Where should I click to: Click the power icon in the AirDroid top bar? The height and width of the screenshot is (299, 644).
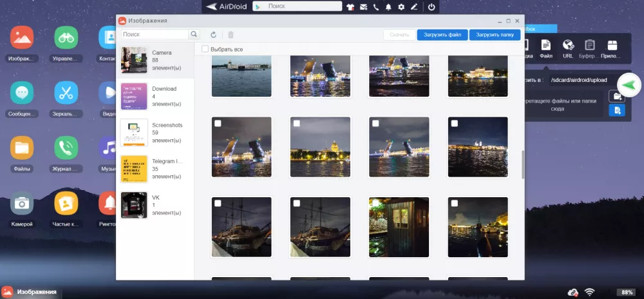click(431, 7)
